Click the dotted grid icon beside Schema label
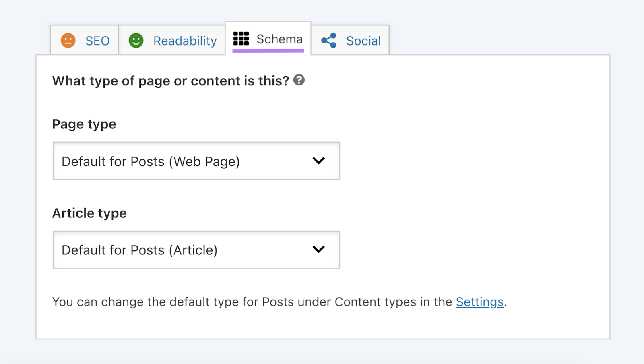644x364 pixels. (x=241, y=39)
